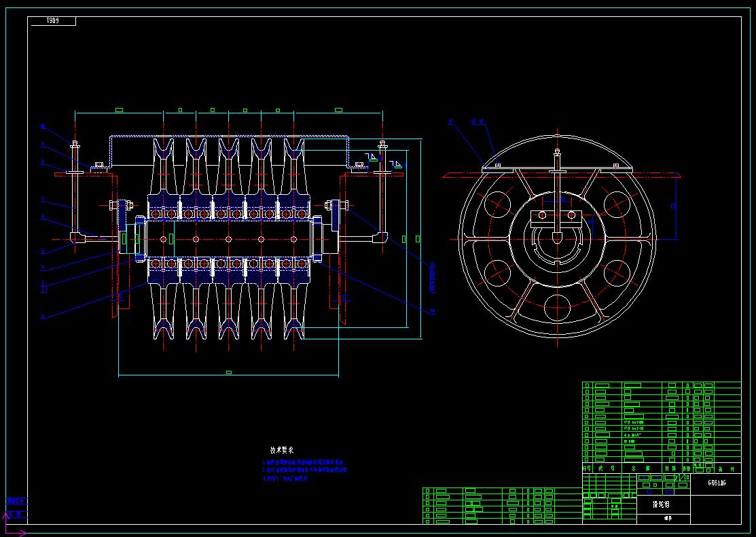Image resolution: width=756 pixels, height=537 pixels.
Task: Select the 滑轮组 title in the title block
Action: click(661, 504)
